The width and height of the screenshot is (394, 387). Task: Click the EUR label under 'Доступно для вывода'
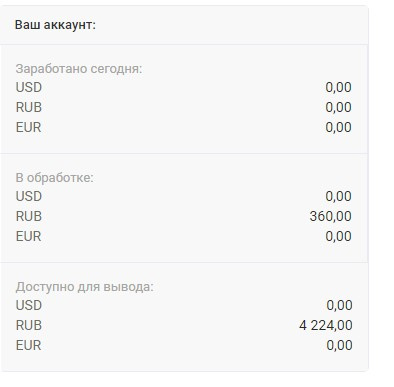[28, 345]
